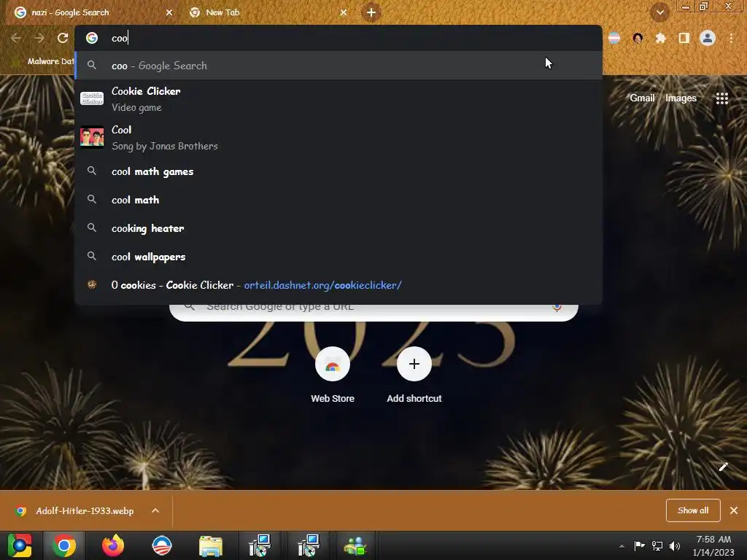Select 'cool wallpapers' suggestion

[x=338, y=257]
